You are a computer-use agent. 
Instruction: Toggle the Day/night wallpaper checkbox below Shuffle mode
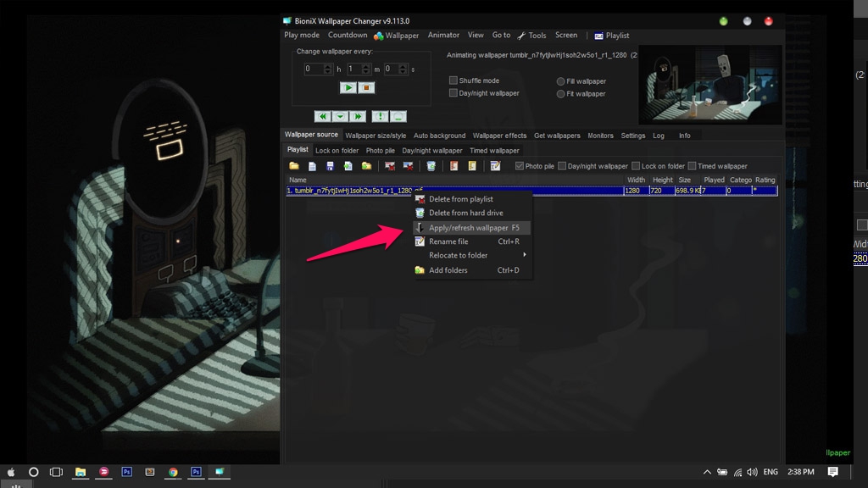[x=453, y=93]
